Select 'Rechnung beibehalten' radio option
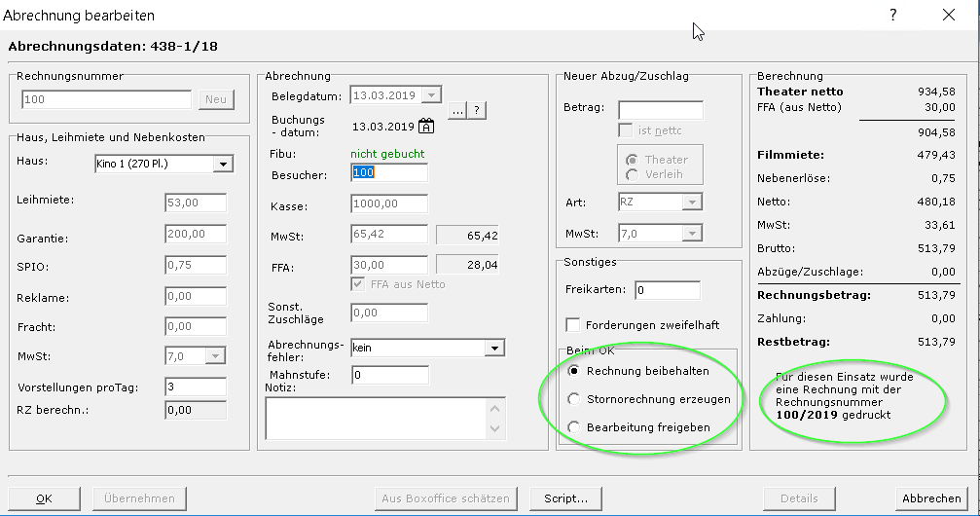980x516 pixels. (575, 371)
